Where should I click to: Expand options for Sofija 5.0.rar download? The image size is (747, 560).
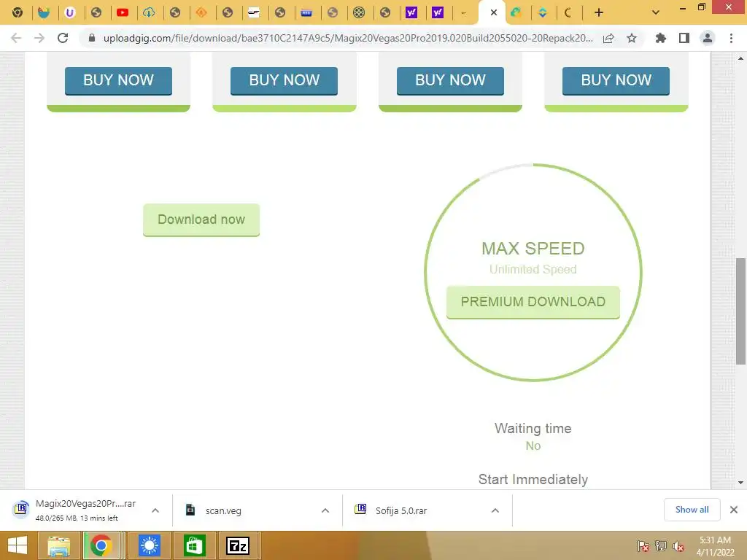[x=495, y=510]
